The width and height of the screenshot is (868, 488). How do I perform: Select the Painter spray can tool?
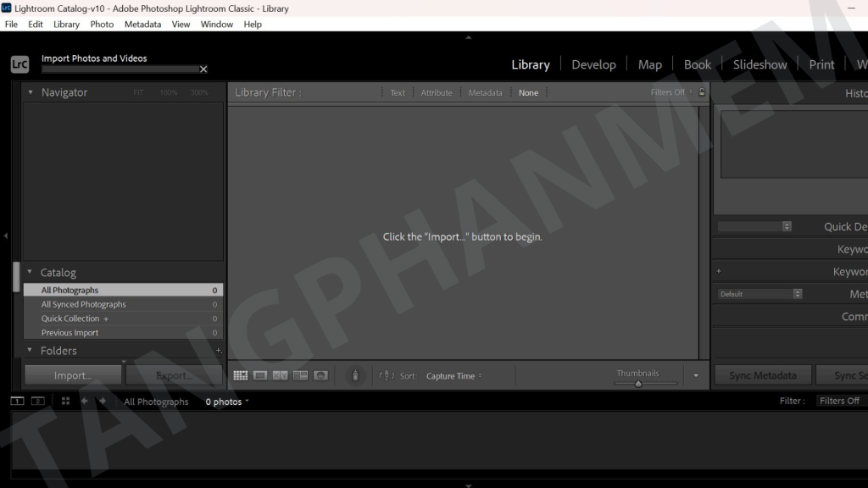(x=356, y=375)
